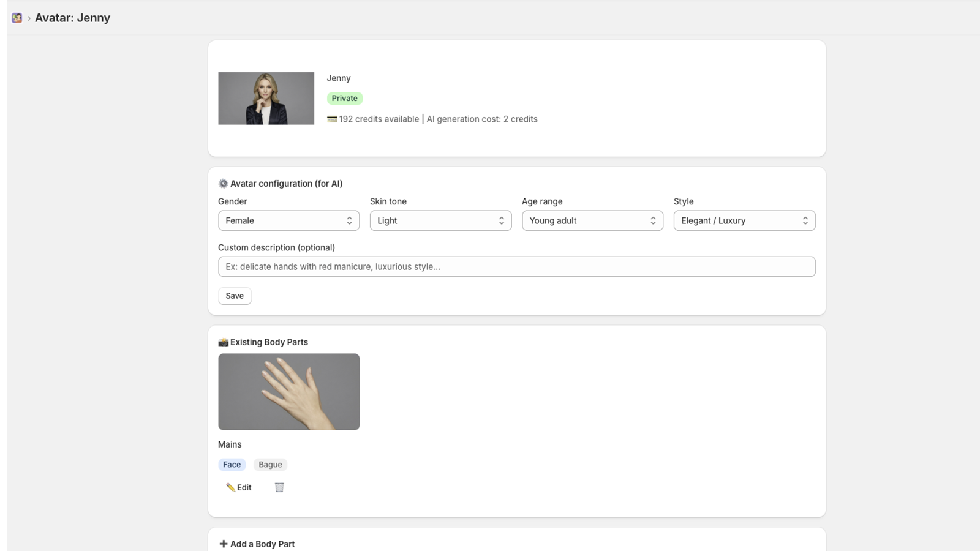Click the Private status badge

coord(345,98)
